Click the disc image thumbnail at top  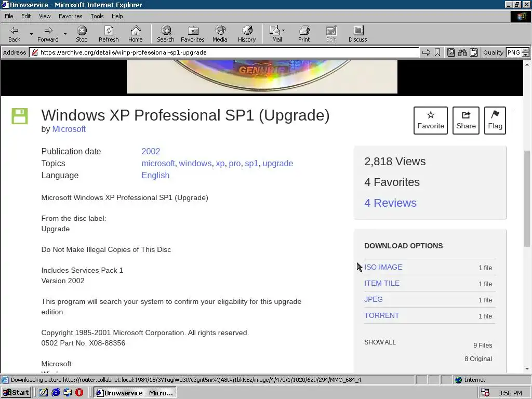(x=262, y=77)
